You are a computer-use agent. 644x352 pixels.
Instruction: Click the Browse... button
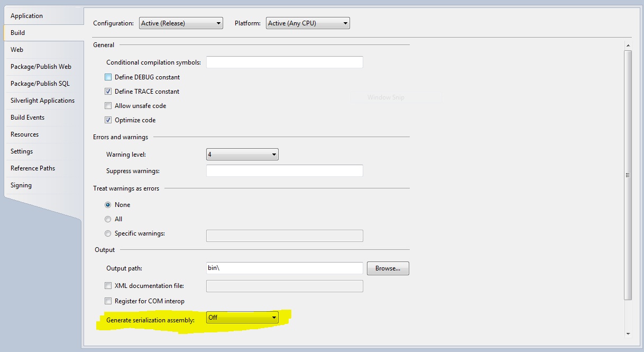pos(388,268)
